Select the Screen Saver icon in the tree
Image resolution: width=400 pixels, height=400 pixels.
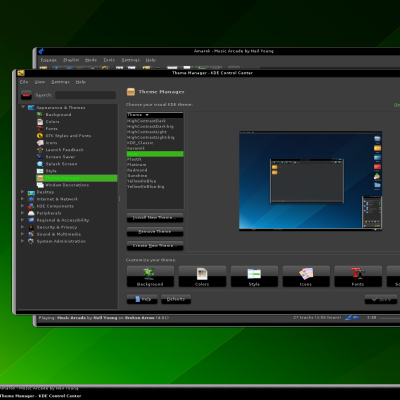(40, 157)
